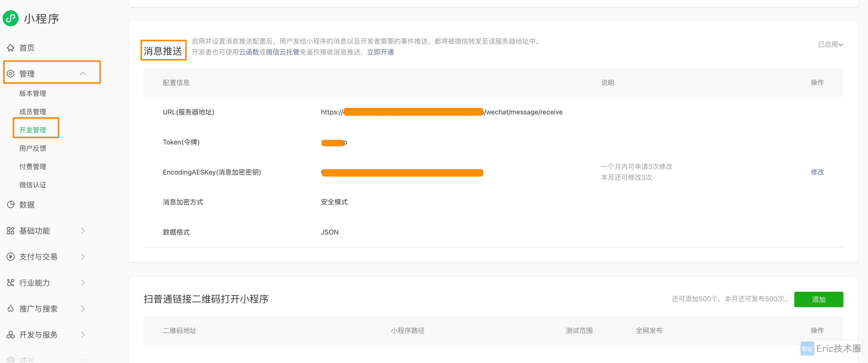Image resolution: width=868 pixels, height=363 pixels.
Task: Open 版本管理 submenu item
Action: (33, 93)
